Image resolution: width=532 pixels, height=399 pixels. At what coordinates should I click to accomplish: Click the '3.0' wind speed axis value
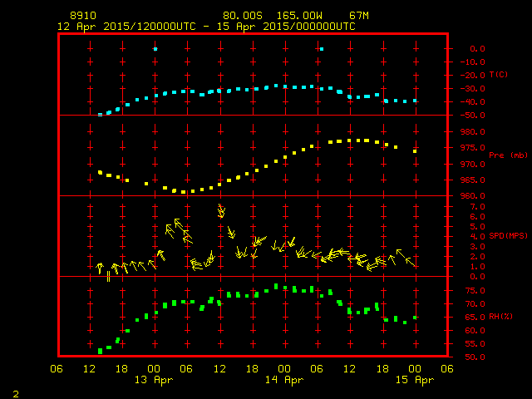click(x=477, y=247)
